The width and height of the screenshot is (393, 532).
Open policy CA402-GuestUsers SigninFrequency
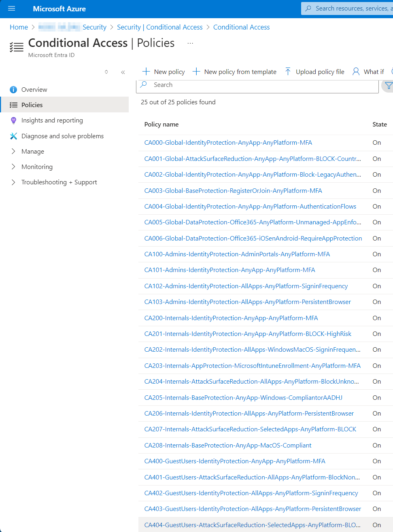[251, 493]
